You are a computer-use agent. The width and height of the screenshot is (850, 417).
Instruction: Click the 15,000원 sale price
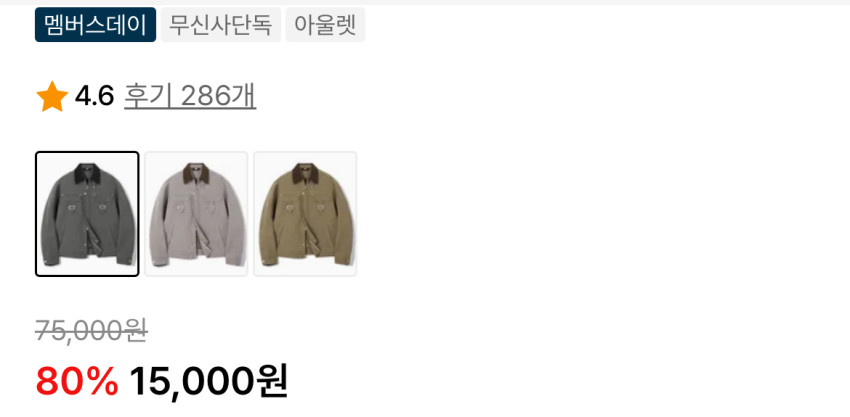pos(208,382)
